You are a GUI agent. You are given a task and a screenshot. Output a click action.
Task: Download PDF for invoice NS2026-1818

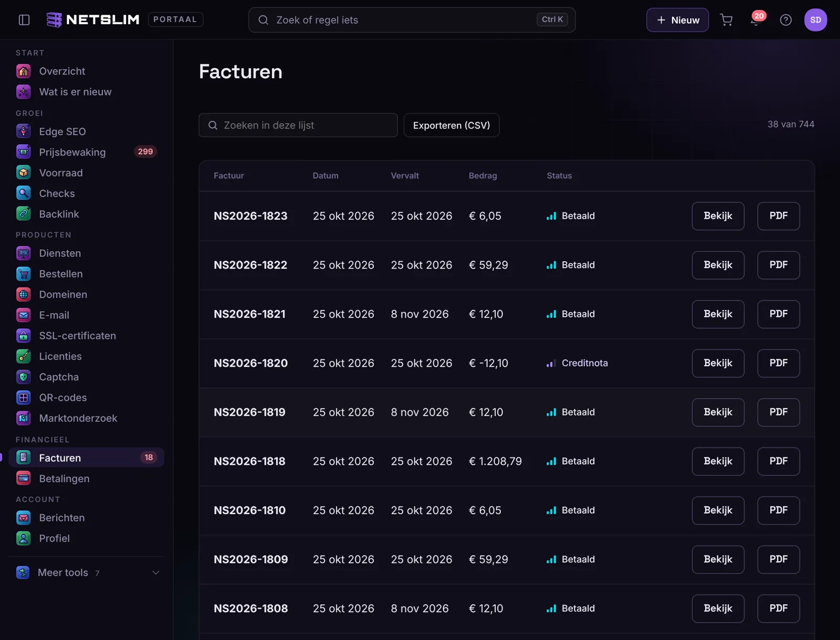click(778, 461)
